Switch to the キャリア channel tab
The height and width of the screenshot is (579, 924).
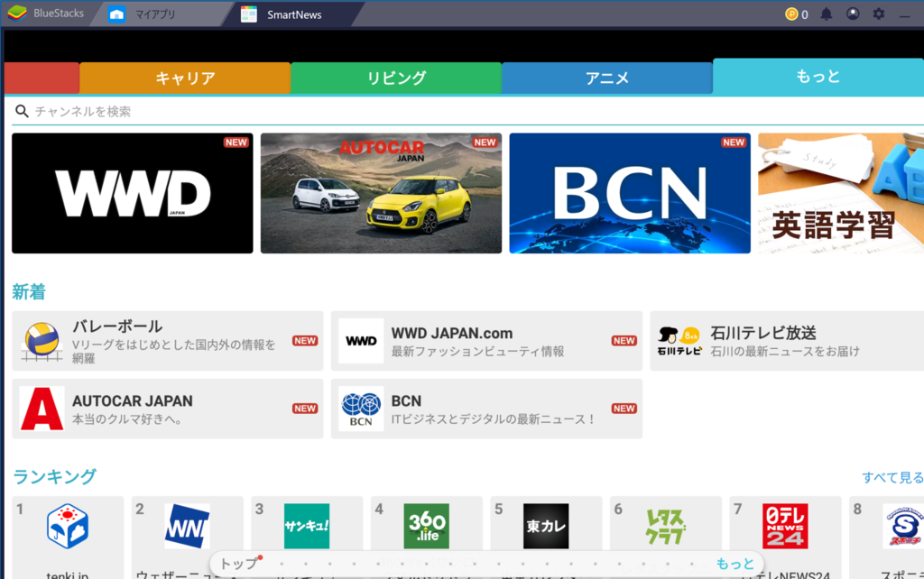(x=185, y=78)
